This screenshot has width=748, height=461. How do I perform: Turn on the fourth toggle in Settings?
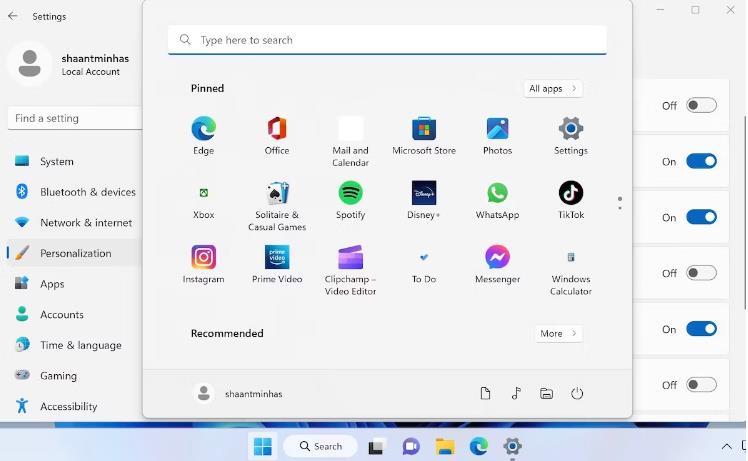click(x=701, y=273)
